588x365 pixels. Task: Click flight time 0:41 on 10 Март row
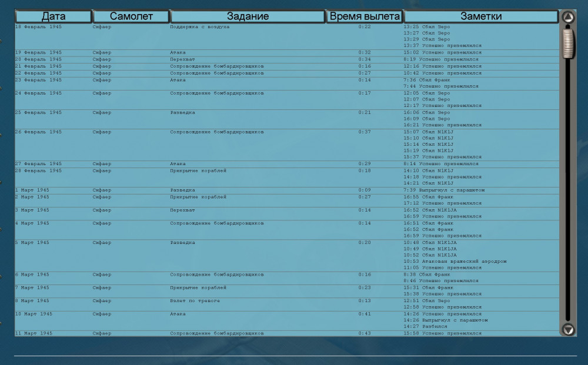click(365, 314)
